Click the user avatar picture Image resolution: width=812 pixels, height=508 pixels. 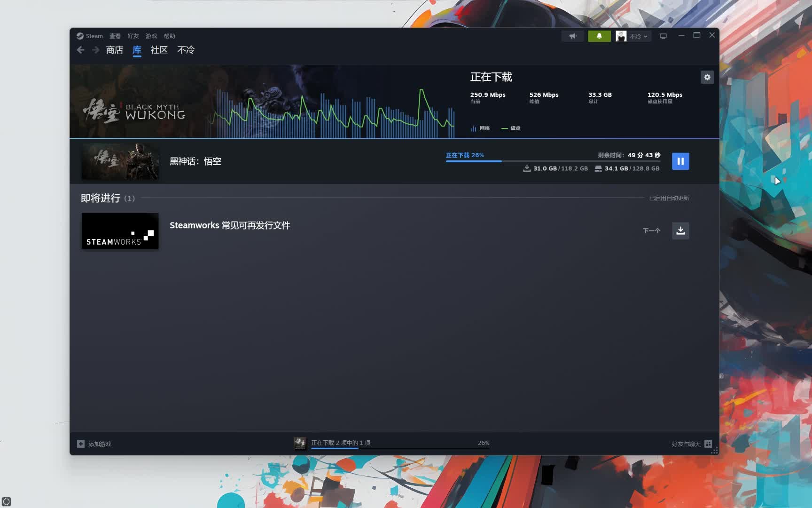[621, 36]
